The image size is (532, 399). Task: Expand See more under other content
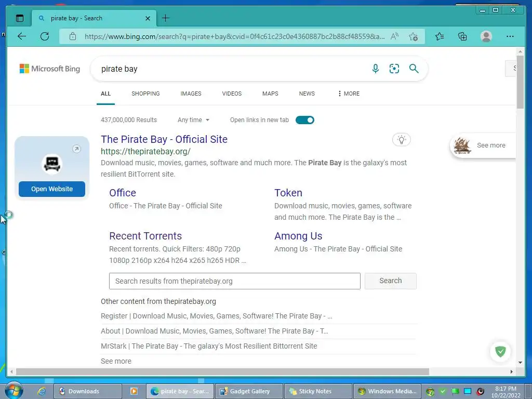116,361
